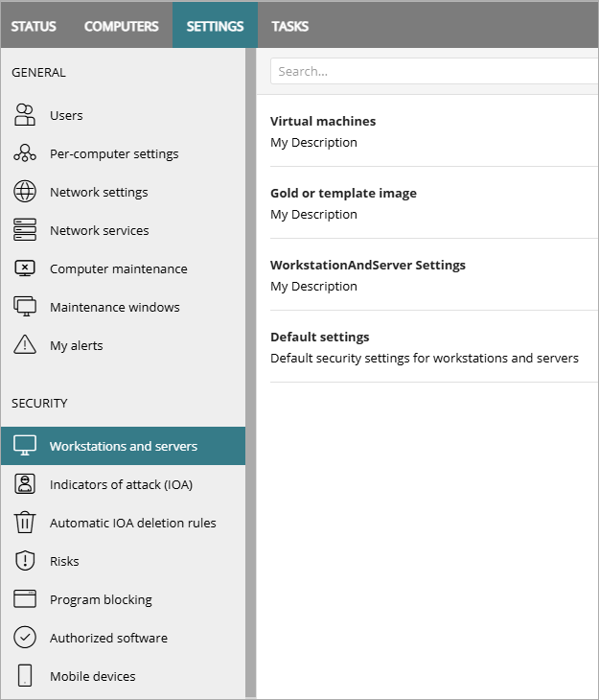Open the Virtual machines settings profile
Viewport: 599px width, 700px height.
coord(323,121)
